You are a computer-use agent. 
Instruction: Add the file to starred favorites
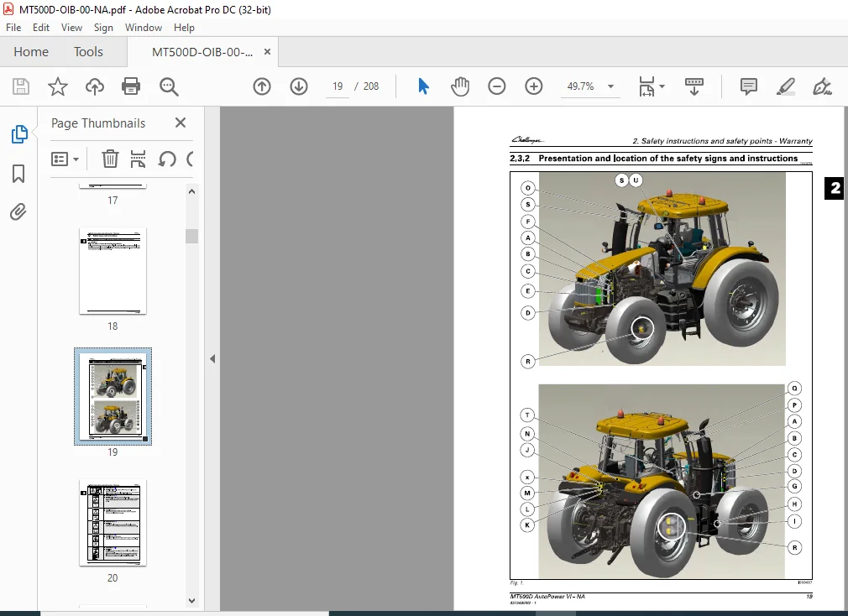click(58, 86)
